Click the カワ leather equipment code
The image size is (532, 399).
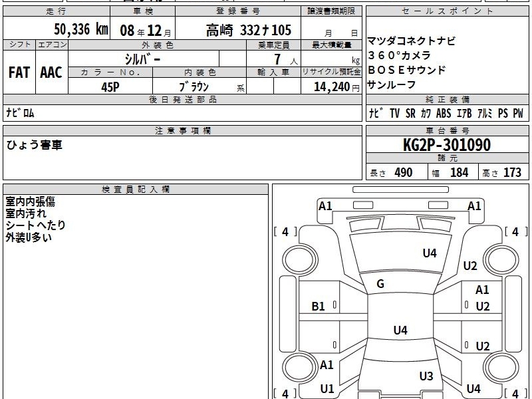[426, 113]
